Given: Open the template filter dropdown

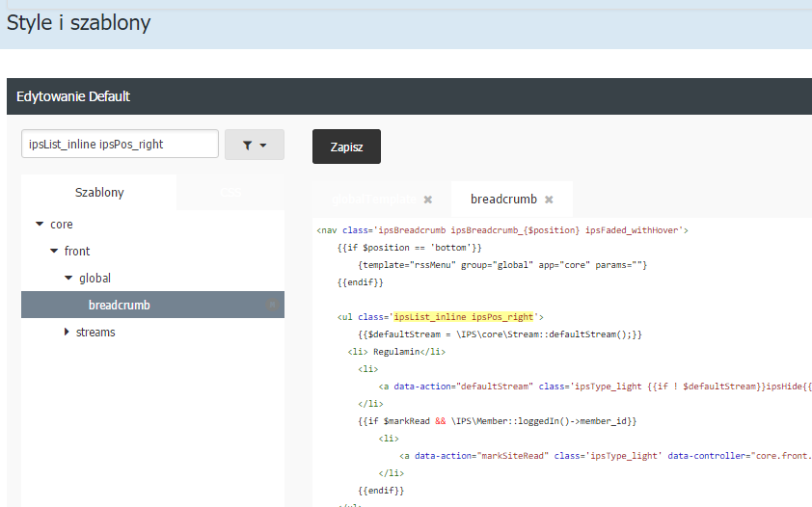Looking at the screenshot, I should tap(254, 145).
